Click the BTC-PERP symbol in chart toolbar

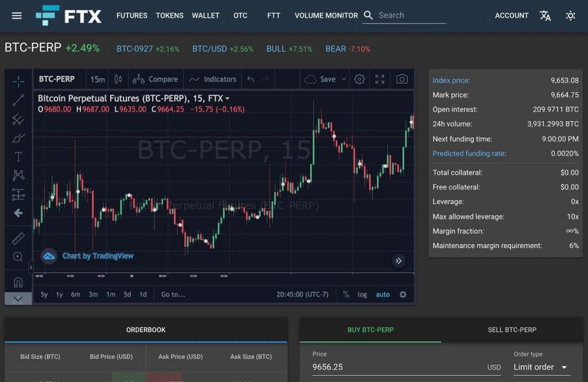pos(57,79)
